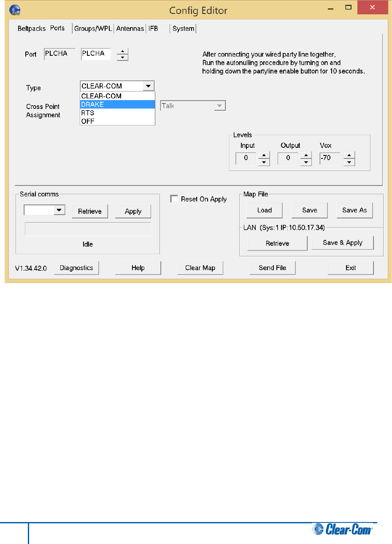Click Apply in Serial comms
The width and height of the screenshot is (392, 544).
pos(133,211)
